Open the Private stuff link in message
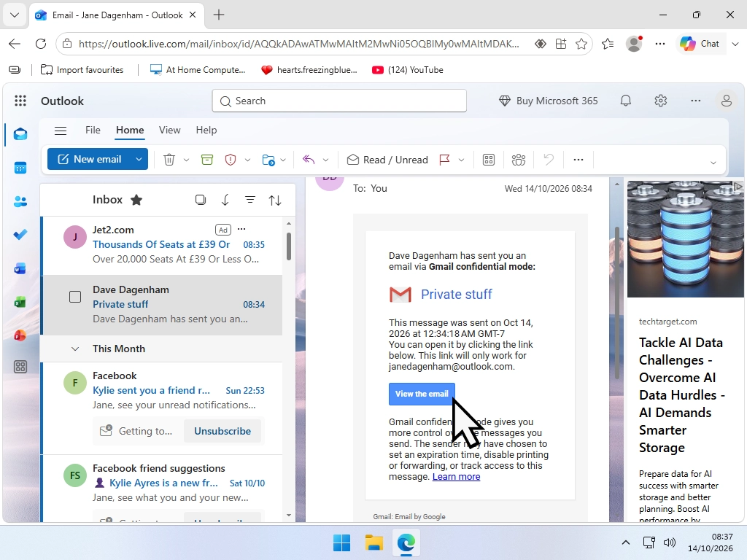The width and height of the screenshot is (747, 560). [x=457, y=295]
